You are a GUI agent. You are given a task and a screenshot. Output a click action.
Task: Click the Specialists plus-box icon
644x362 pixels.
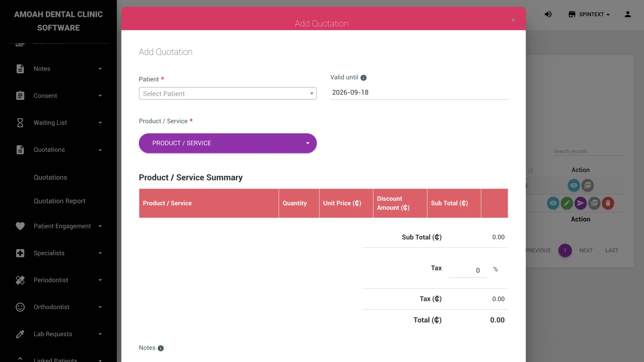click(x=20, y=253)
